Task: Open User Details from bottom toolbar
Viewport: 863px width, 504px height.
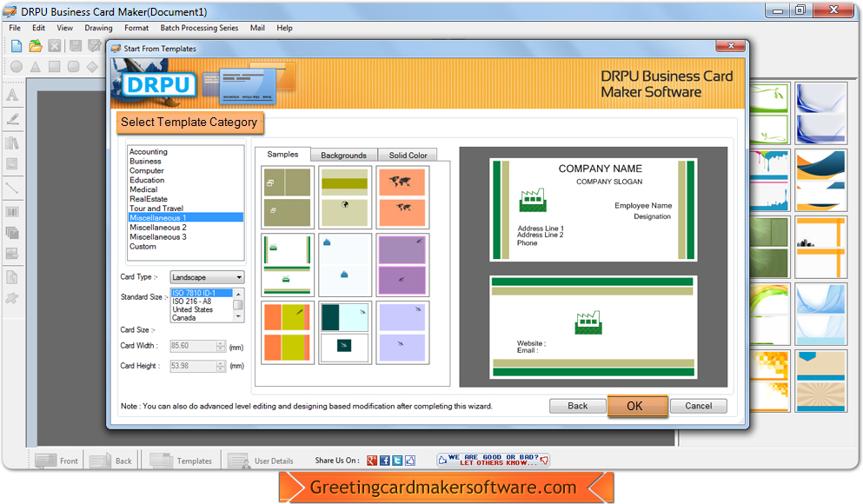Action: 261,461
